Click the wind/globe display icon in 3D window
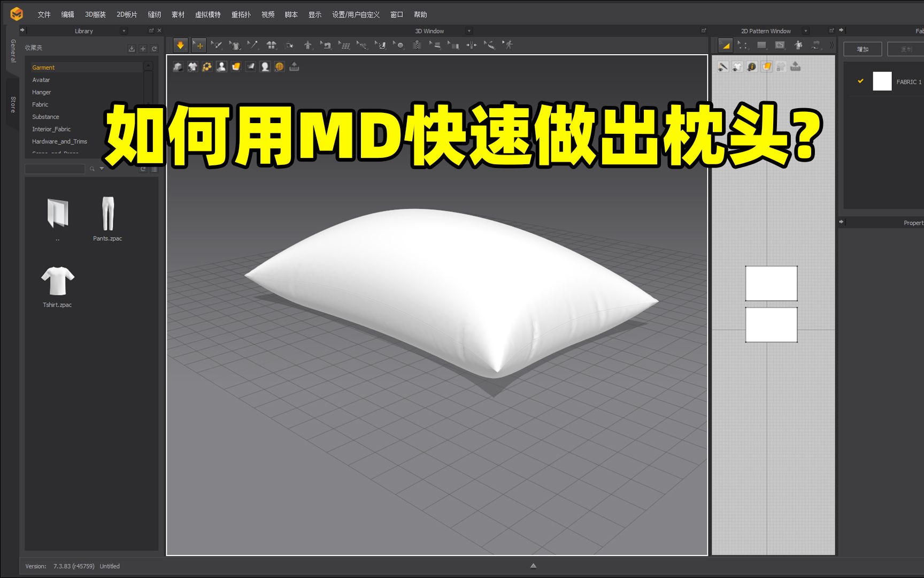The image size is (924, 578). pyautogui.click(x=279, y=66)
